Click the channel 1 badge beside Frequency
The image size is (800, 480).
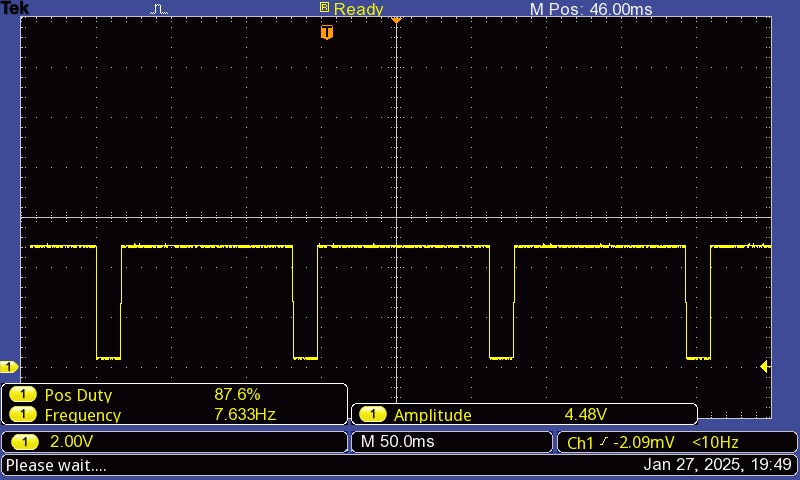[x=22, y=414]
